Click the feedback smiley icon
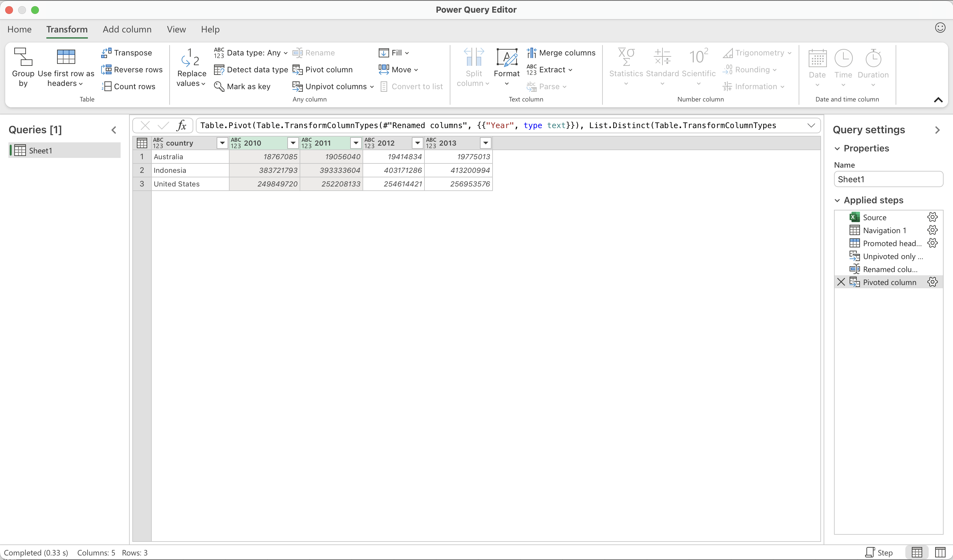The width and height of the screenshot is (953, 560). coord(940,28)
